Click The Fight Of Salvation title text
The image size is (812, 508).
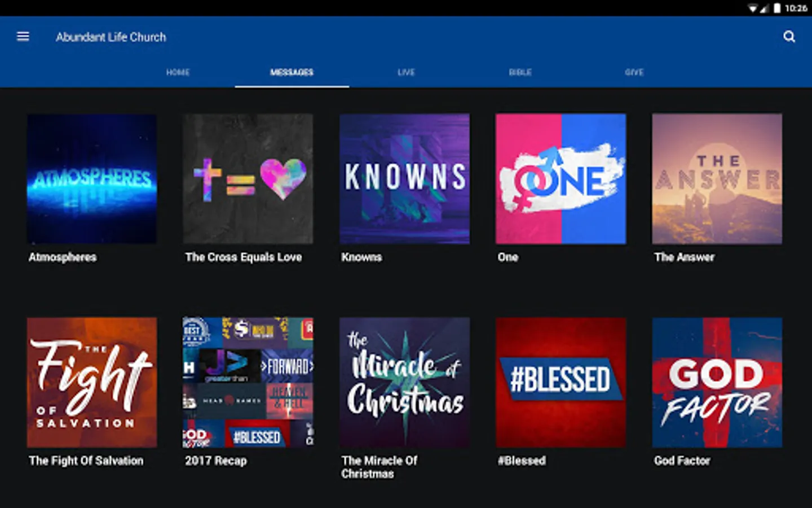coord(86,461)
